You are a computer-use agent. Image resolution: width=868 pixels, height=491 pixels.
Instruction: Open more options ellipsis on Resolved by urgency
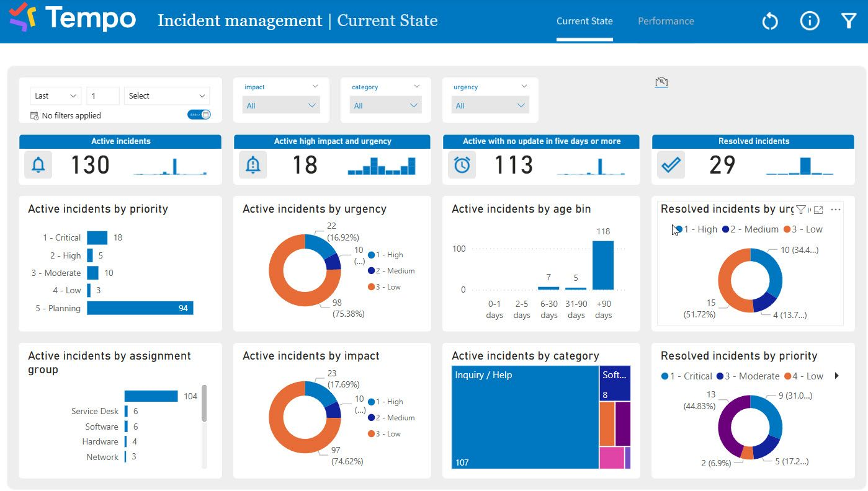836,210
